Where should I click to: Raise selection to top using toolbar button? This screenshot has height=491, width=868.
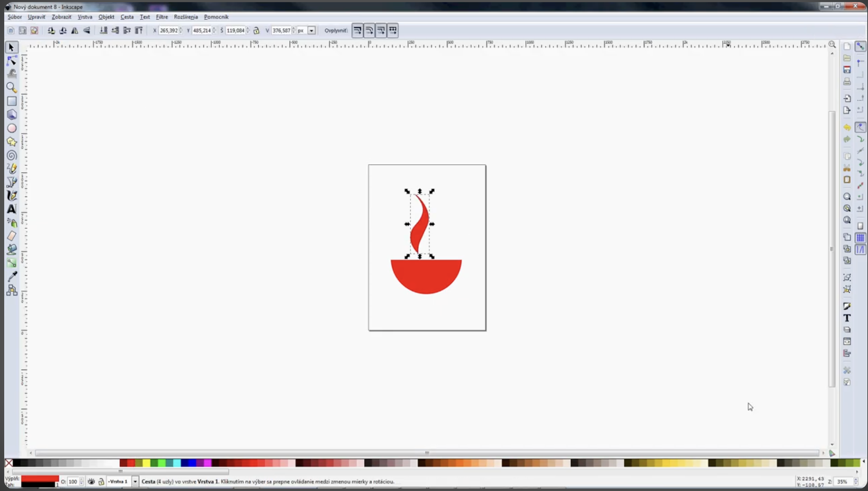139,30
